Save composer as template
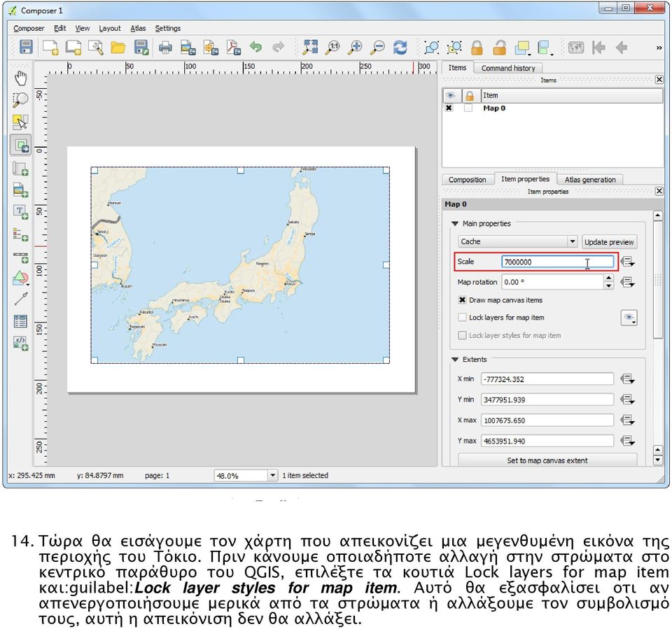This screenshot has width=672, height=629. pos(141,47)
